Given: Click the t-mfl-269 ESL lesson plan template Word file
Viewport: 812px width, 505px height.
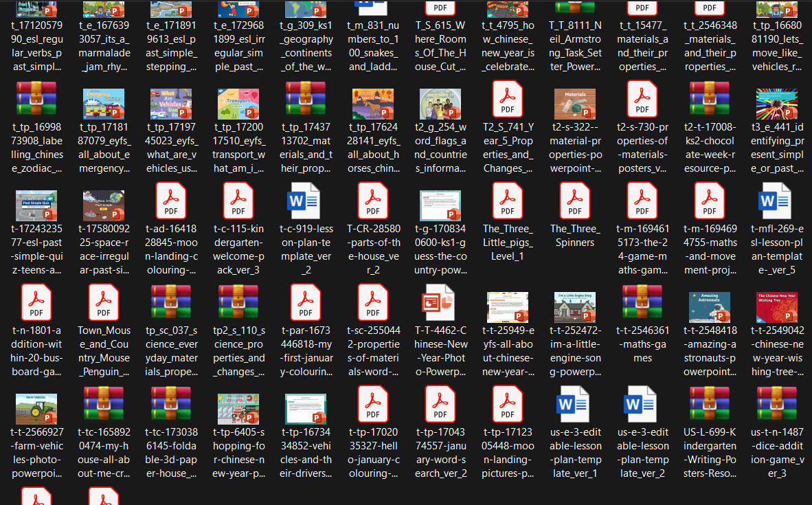Looking at the screenshot, I should click(777, 203).
